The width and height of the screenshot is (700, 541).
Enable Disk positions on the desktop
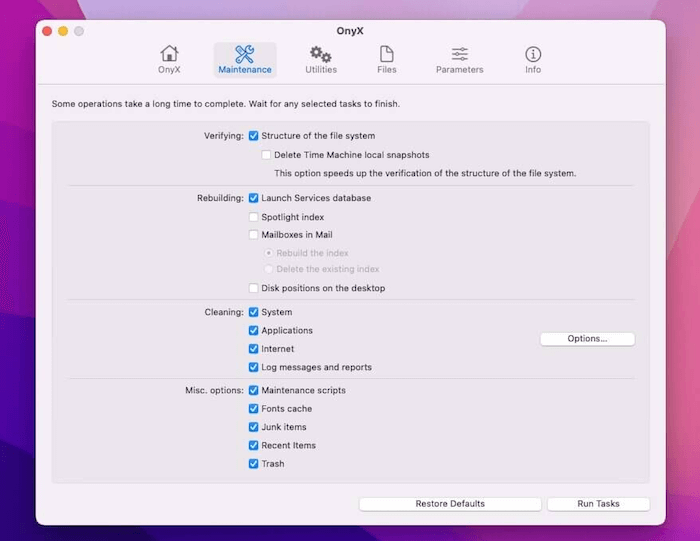254,288
